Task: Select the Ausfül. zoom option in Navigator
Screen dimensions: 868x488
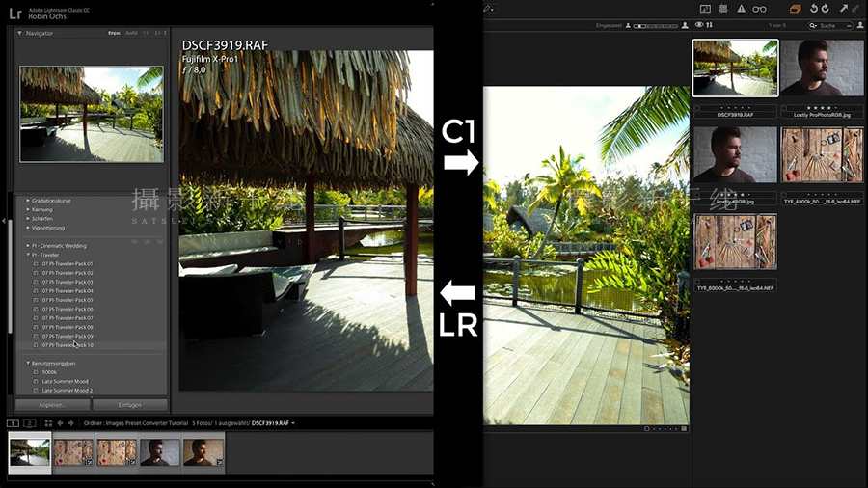Action: [x=132, y=33]
